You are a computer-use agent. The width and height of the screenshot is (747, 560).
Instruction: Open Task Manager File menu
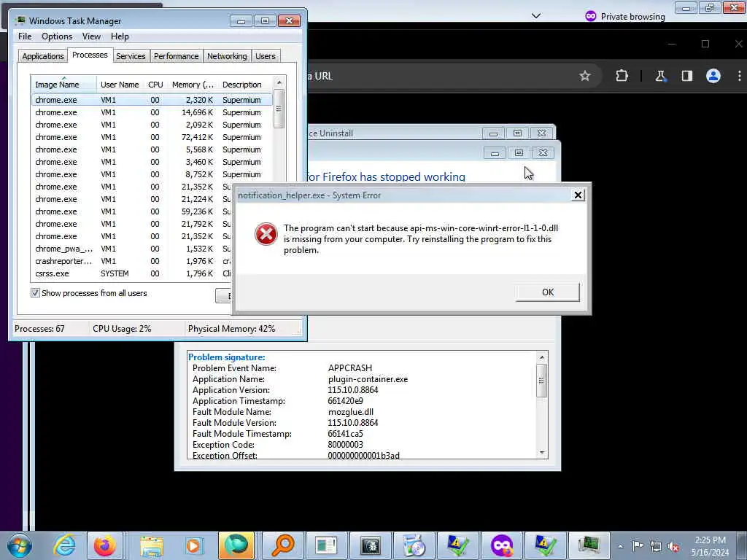click(25, 36)
